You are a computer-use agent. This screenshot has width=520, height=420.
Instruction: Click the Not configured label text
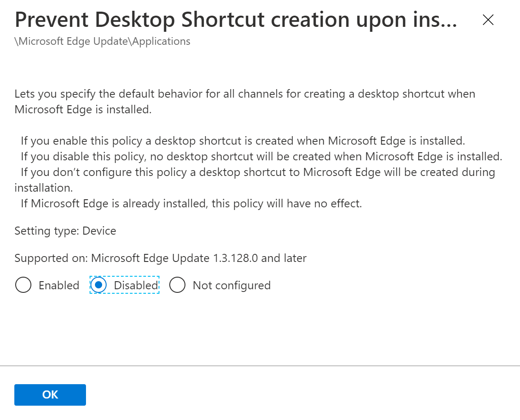pos(231,285)
